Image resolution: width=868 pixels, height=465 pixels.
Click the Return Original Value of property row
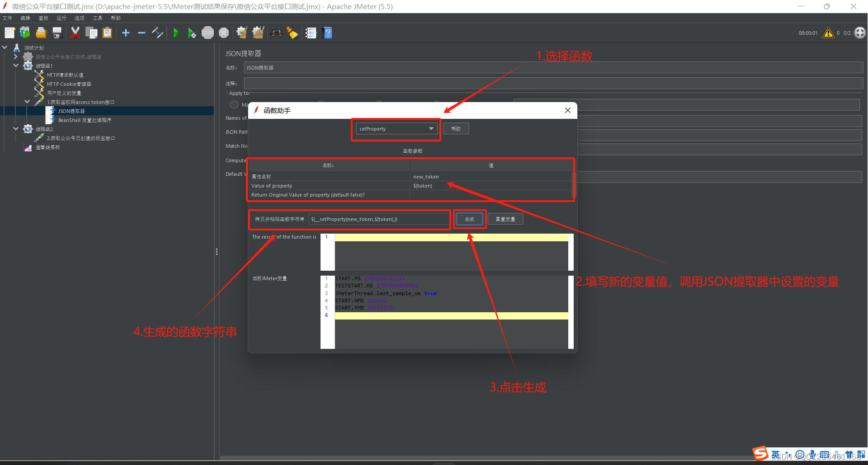tap(410, 195)
